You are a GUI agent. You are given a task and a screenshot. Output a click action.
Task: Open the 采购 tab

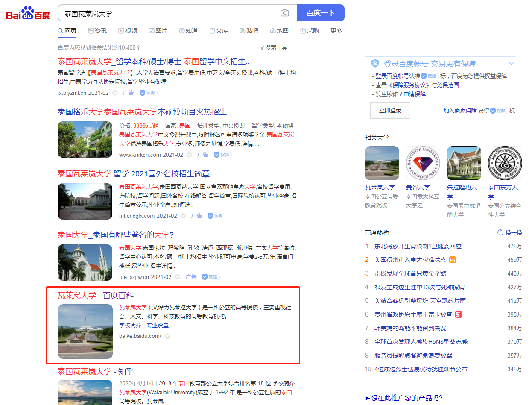[310, 31]
